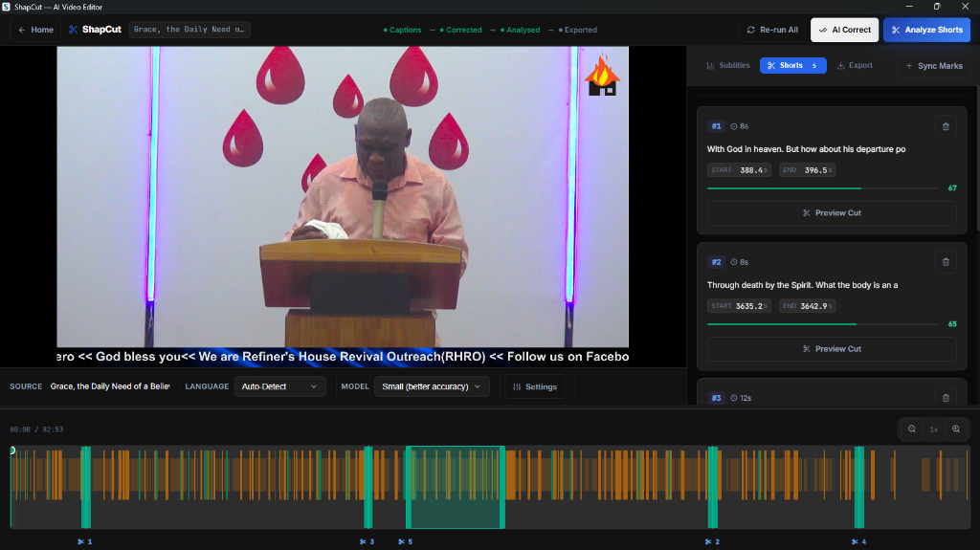Viewport: 980px width, 550px height.
Task: Start Analyze Shorts
Action: pos(926,30)
